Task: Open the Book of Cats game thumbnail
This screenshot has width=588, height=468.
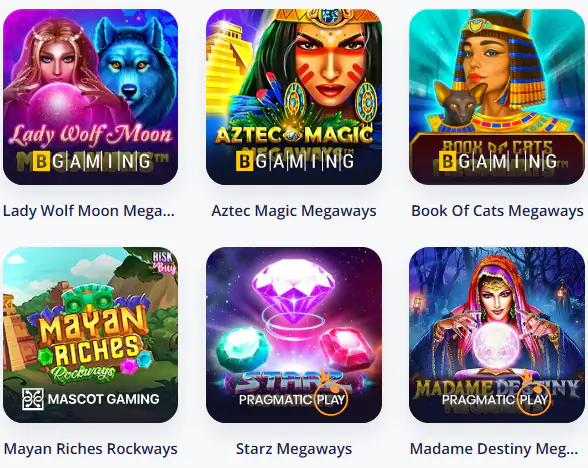Action: [497, 97]
